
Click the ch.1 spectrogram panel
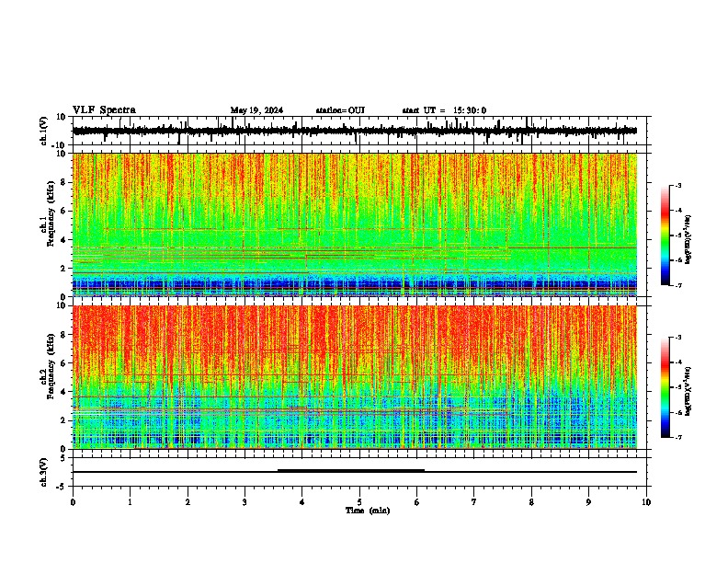pyautogui.click(x=355, y=224)
